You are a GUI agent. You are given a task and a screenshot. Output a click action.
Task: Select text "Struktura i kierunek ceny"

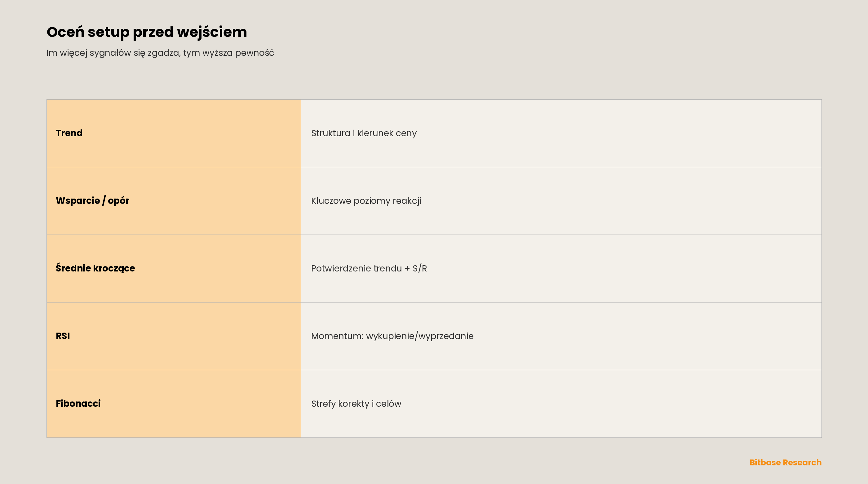[x=364, y=133]
